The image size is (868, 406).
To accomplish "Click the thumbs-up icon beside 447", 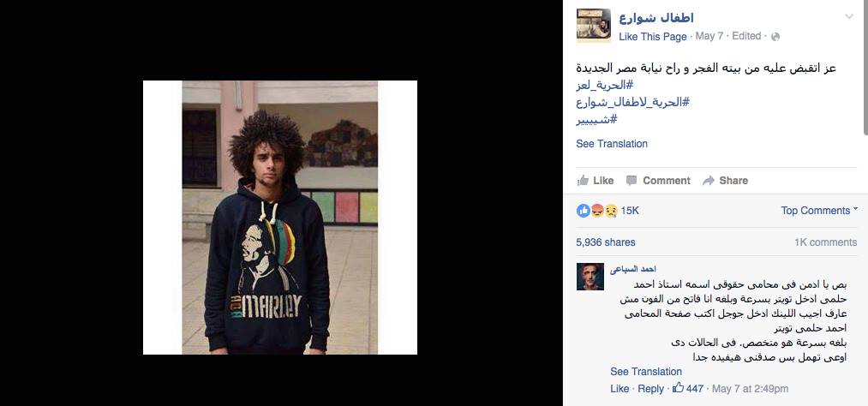I will pyautogui.click(x=678, y=388).
